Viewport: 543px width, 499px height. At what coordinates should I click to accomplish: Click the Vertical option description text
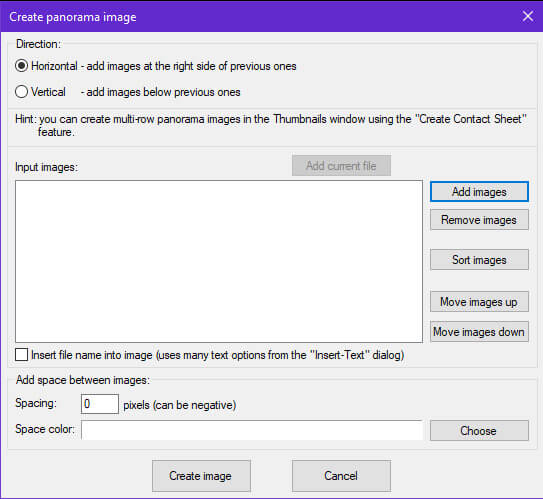click(x=161, y=92)
